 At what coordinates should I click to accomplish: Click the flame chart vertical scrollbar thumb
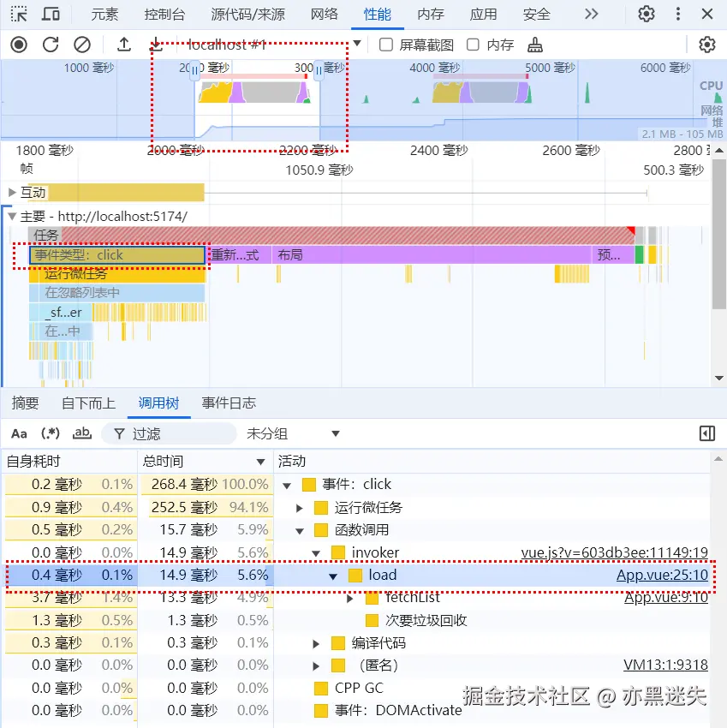[719, 235]
